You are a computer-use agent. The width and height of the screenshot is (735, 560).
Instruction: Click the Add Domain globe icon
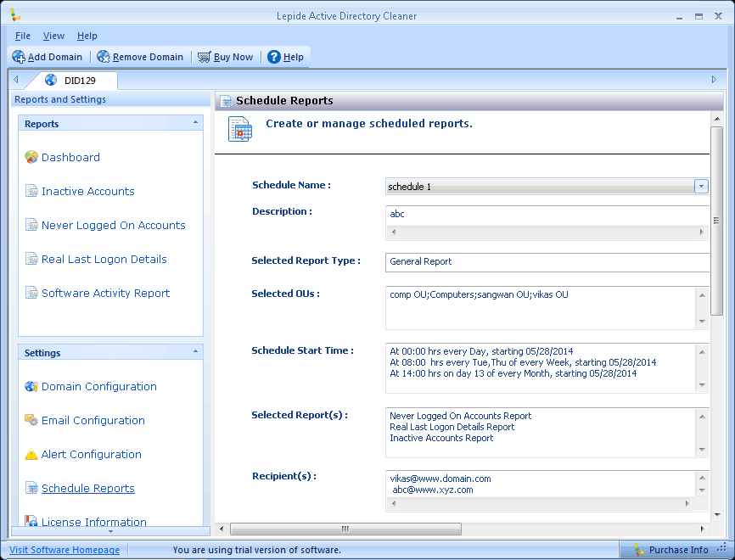coord(19,57)
